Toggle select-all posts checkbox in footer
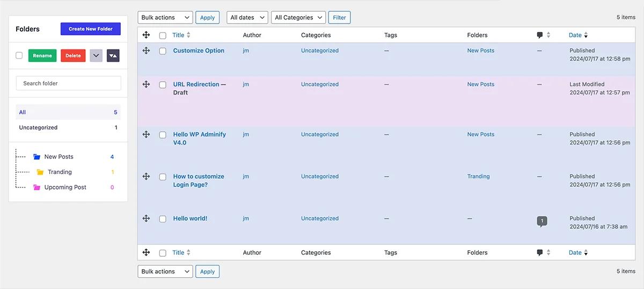Screen dimensions: 644x289 (x=163, y=253)
